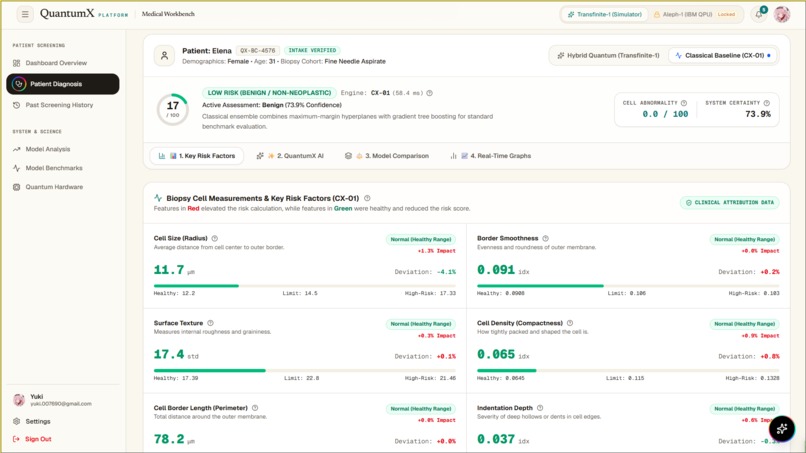
Task: Open the Cell Border Length (Perimeter) info icon
Action: tap(255, 408)
